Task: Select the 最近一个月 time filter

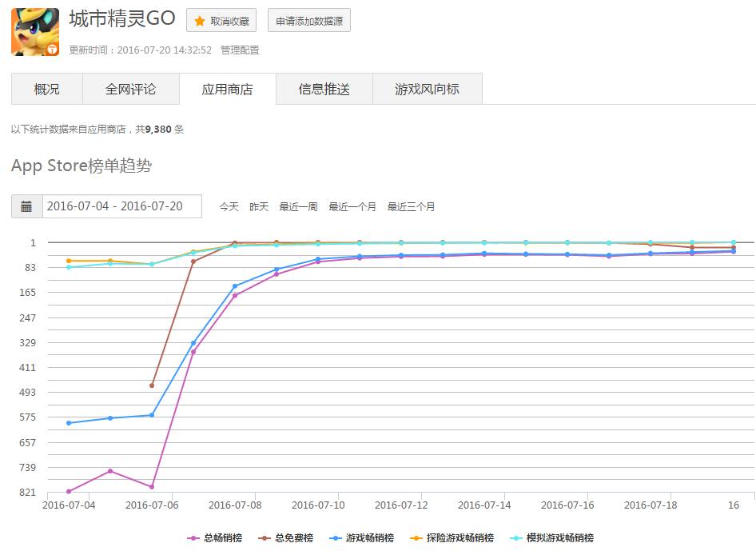Action: tap(352, 207)
